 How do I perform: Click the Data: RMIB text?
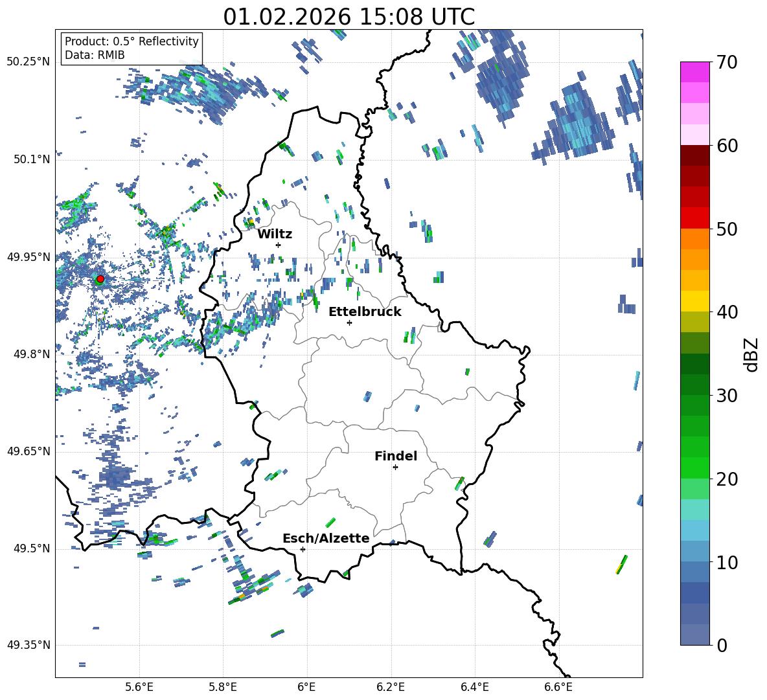[95, 55]
